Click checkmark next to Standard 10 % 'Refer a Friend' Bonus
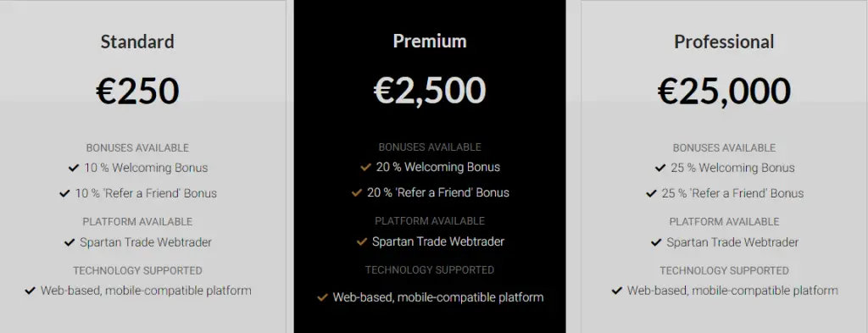The image size is (868, 333). coord(64,193)
